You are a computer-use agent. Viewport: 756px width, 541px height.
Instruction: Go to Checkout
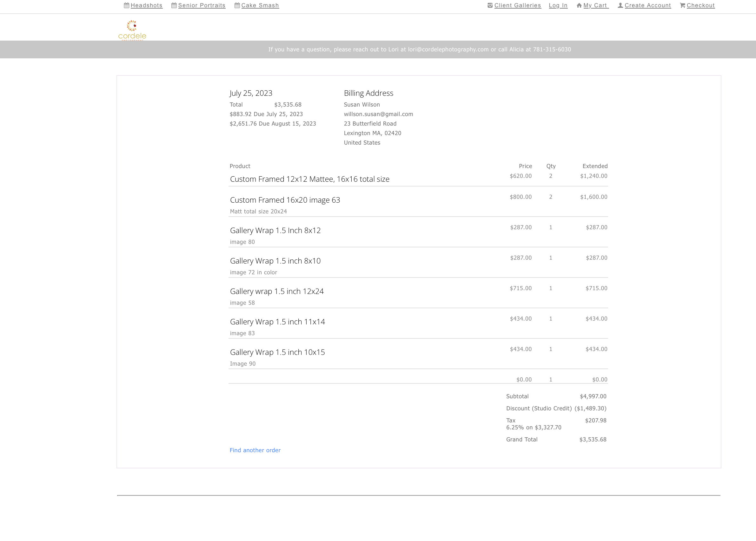coord(701,5)
